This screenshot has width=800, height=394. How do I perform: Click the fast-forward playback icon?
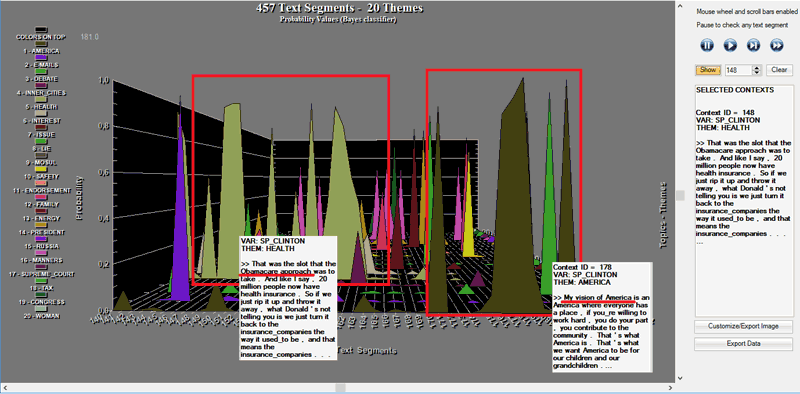pos(777,45)
